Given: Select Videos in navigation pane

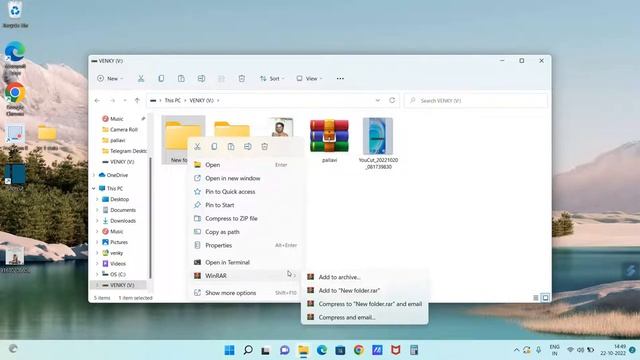Looking at the screenshot, I should [x=114, y=264].
